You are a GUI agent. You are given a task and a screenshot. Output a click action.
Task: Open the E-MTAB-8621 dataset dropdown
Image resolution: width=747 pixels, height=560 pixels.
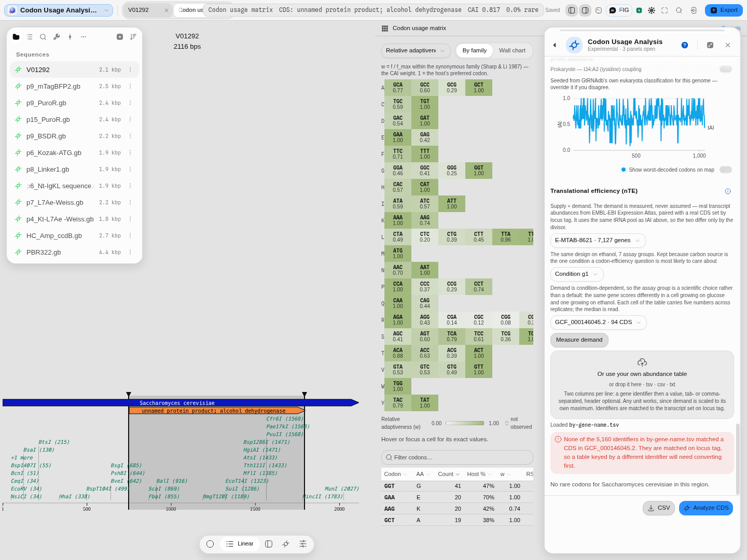pos(598,241)
